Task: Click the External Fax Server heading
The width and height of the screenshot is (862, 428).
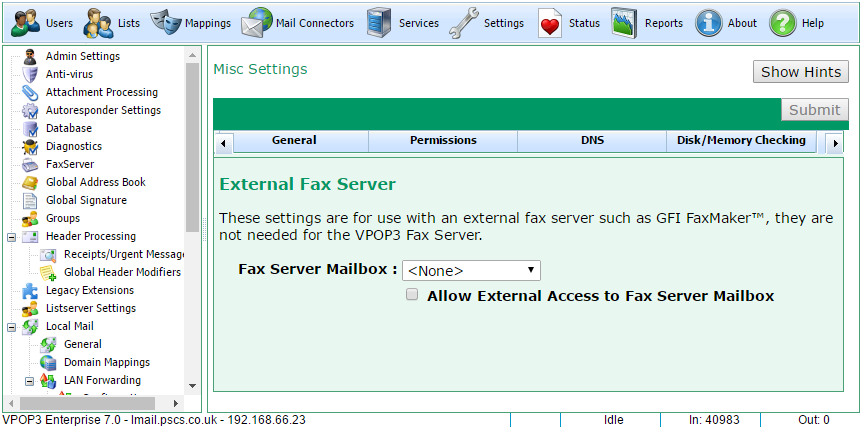Action: pos(307,184)
